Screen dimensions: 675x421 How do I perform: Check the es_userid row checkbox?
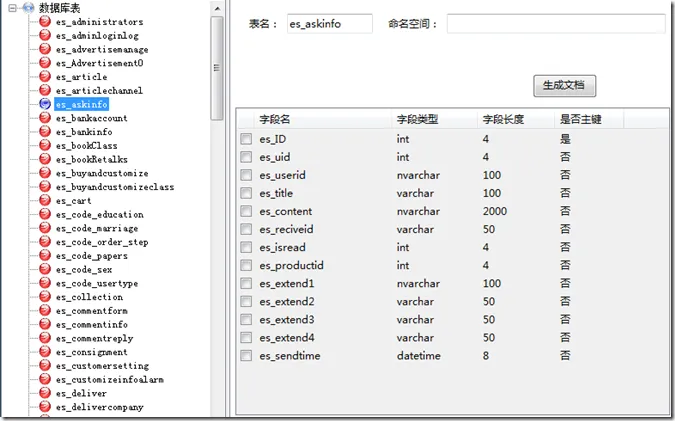[246, 175]
